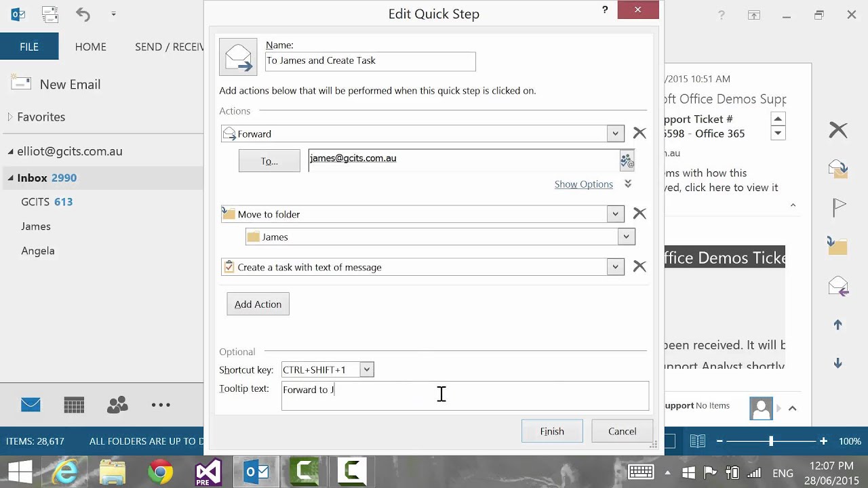The width and height of the screenshot is (868, 488).
Task: Open the Move to folder action dropdown
Action: [615, 213]
